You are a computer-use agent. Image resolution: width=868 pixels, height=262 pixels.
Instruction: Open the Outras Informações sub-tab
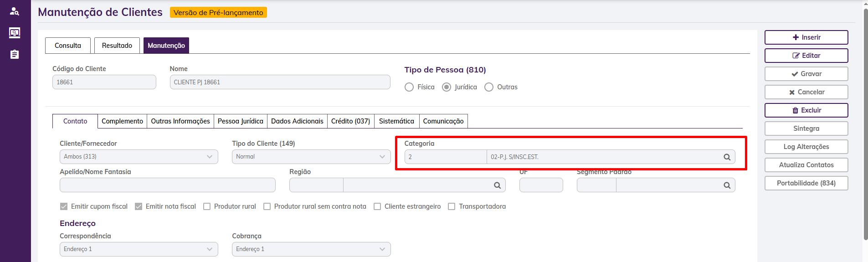pos(180,121)
